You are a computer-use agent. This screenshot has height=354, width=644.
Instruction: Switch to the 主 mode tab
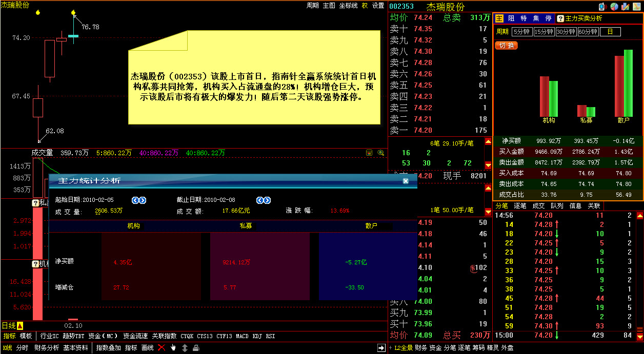(499, 18)
